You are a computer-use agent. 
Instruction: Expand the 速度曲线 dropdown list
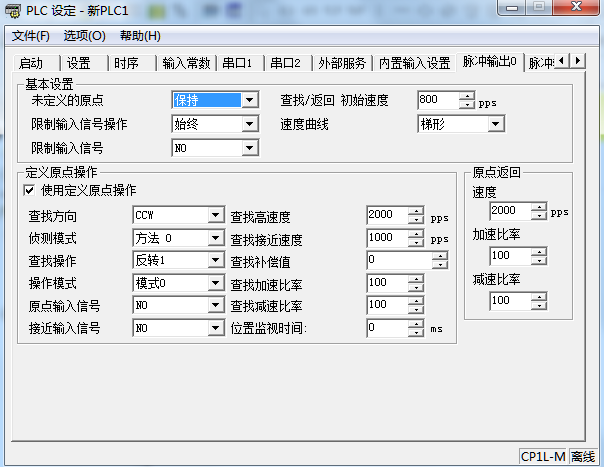497,125
